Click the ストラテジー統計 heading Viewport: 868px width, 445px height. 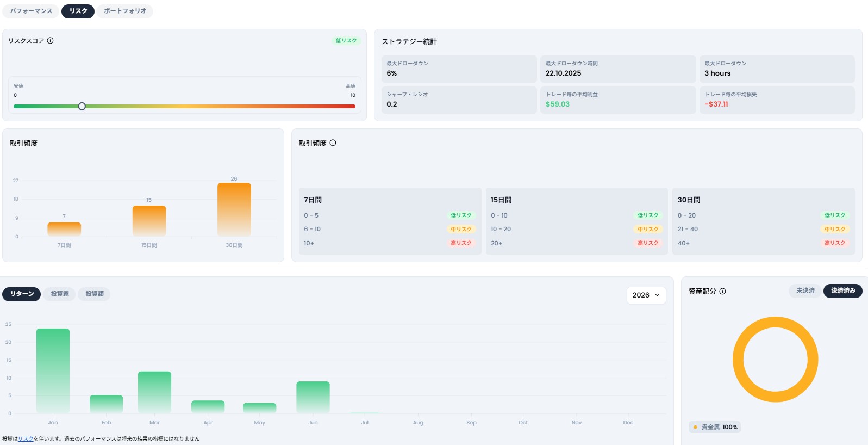click(x=409, y=41)
